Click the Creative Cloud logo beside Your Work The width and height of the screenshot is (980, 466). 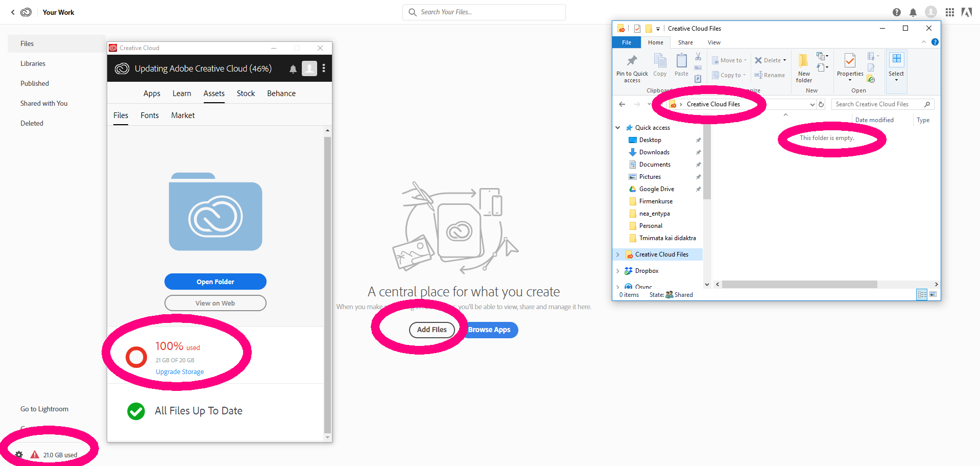click(x=26, y=12)
